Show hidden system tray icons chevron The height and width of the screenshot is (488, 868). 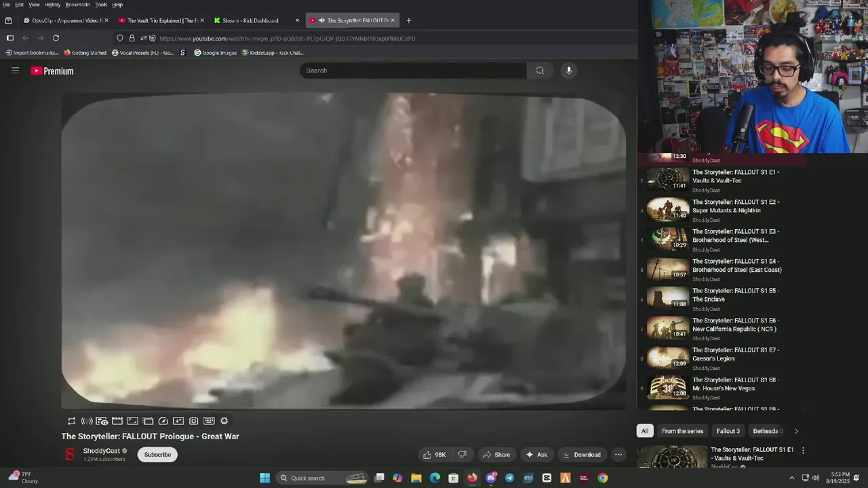tap(791, 478)
